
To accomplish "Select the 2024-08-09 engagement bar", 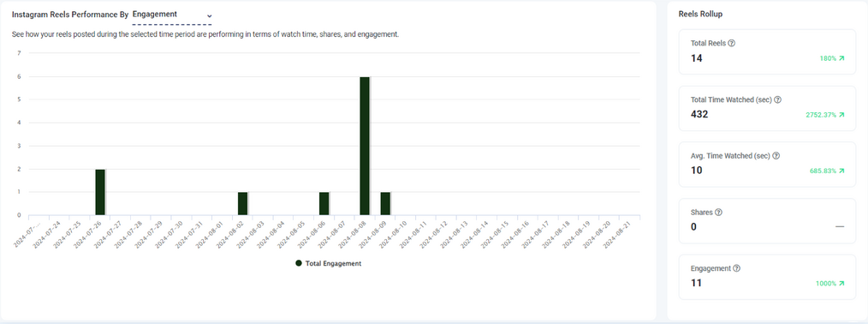I will (385, 204).
